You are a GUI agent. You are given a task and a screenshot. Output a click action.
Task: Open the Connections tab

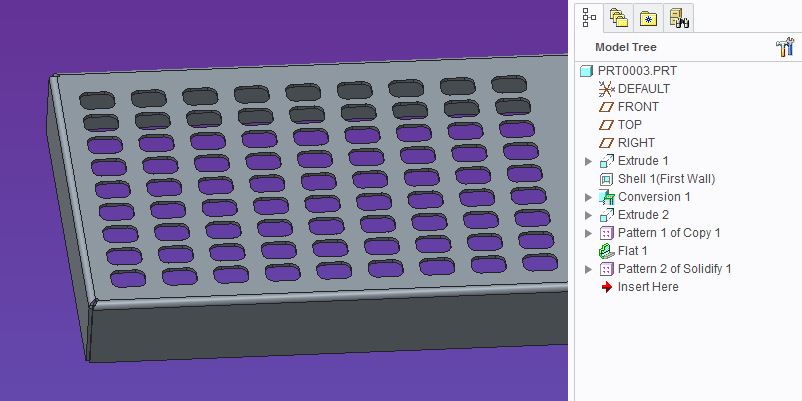pyautogui.click(x=679, y=18)
